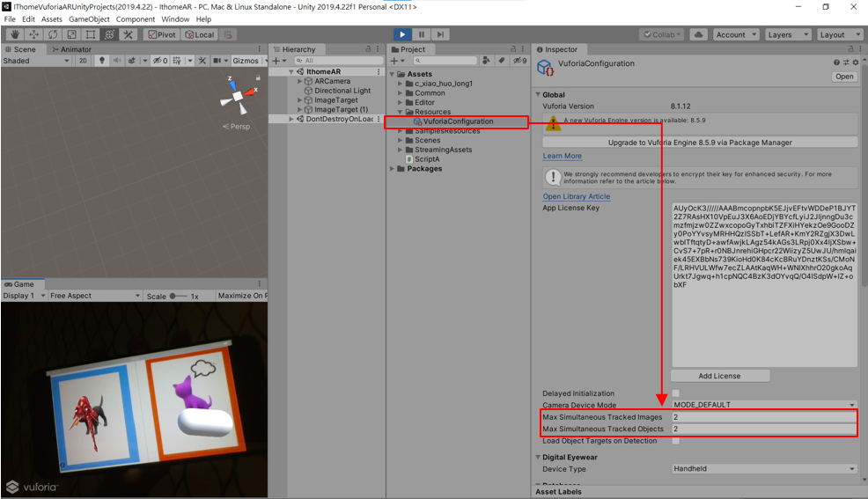The width and height of the screenshot is (868, 499).
Task: Open the Shaded draw mode dropdown
Action: pos(36,61)
